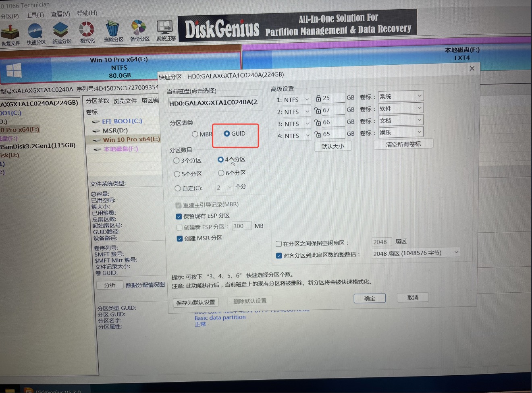Image resolution: width=532 pixels, height=393 pixels.
Task: Toggle the lock icon beside partition 1 size
Action: 318,97
